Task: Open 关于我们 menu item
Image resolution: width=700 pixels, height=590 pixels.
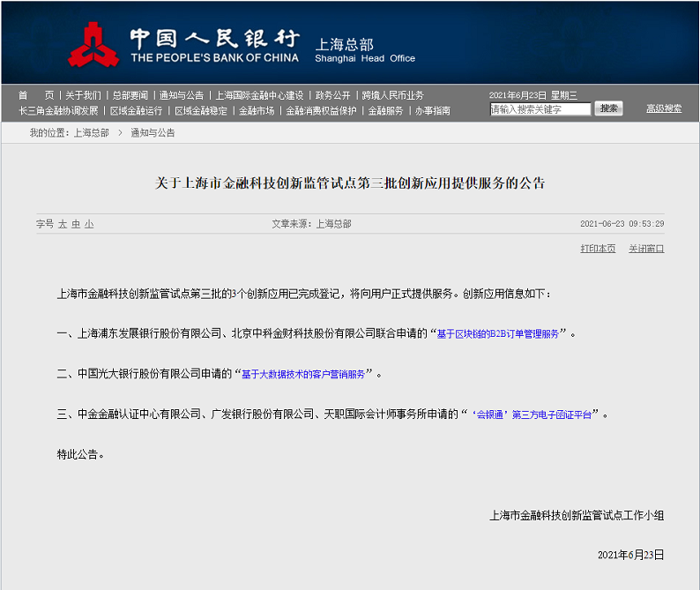Action: pyautogui.click(x=83, y=95)
